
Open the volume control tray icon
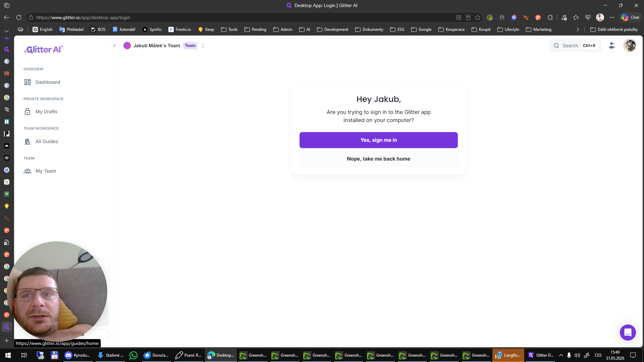click(x=577, y=355)
